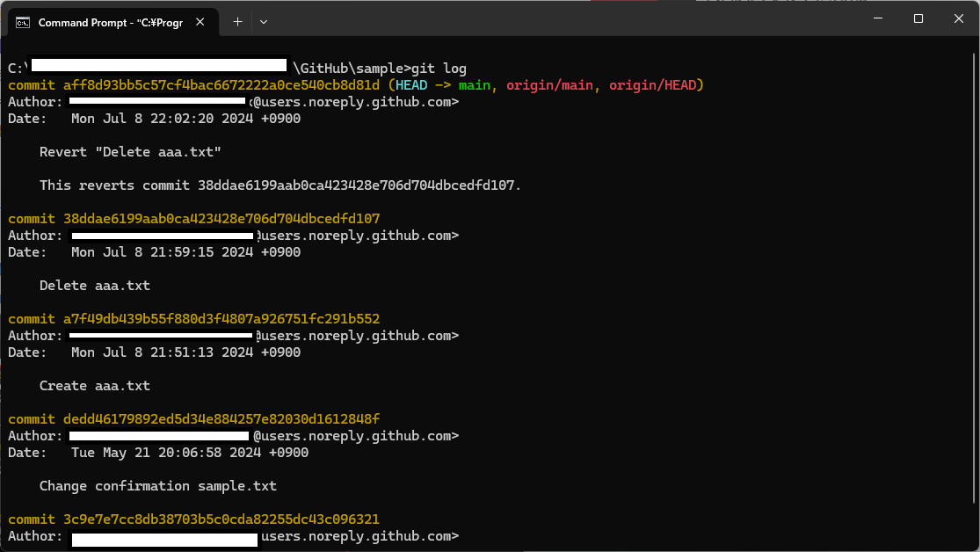Click the commit hash dedd46179892ed5d34e
Image resolution: width=980 pixels, height=552 pixels.
point(221,419)
